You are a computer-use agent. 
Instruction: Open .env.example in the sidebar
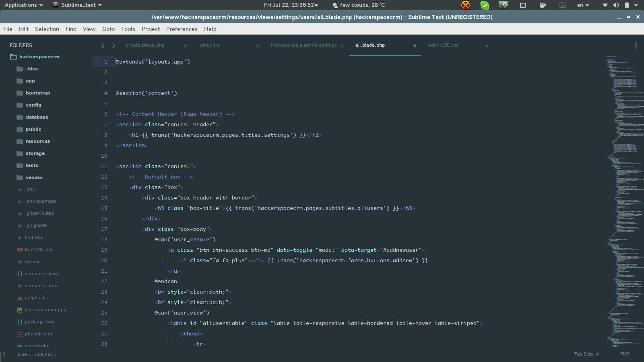coord(40,201)
